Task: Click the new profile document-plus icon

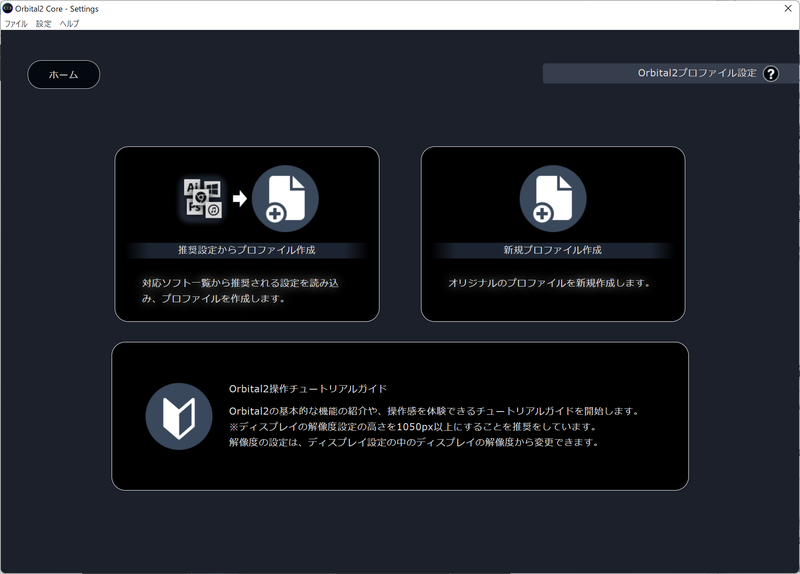Action: [553, 198]
